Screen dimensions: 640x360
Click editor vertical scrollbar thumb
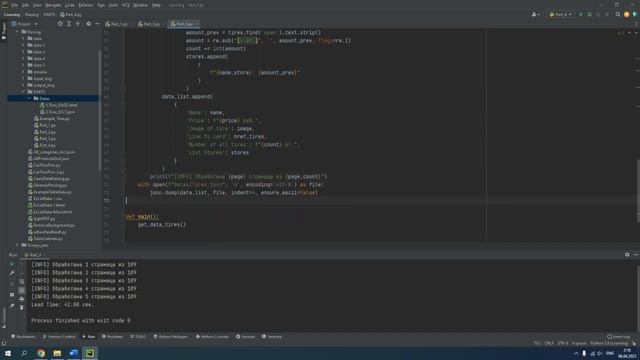638,191
